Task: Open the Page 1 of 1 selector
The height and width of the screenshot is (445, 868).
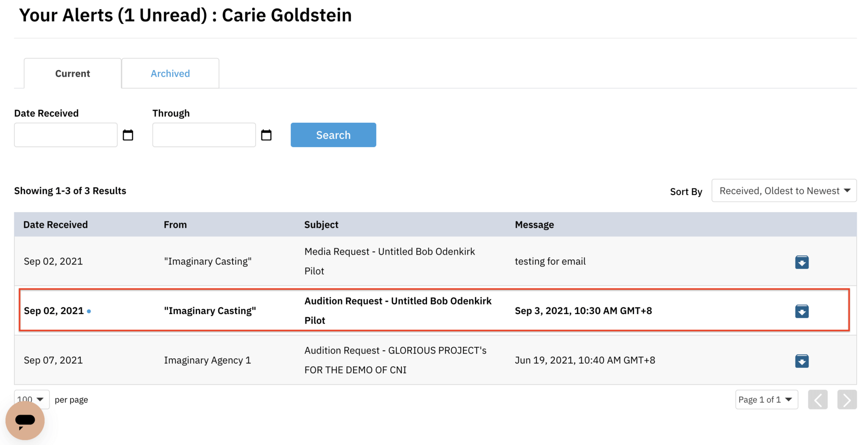Action: (x=766, y=399)
